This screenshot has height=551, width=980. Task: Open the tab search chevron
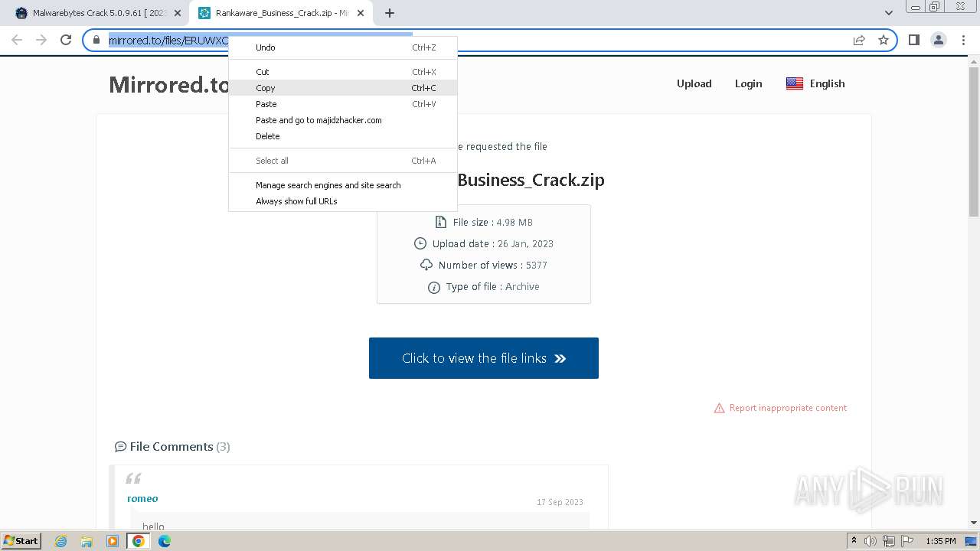888,13
